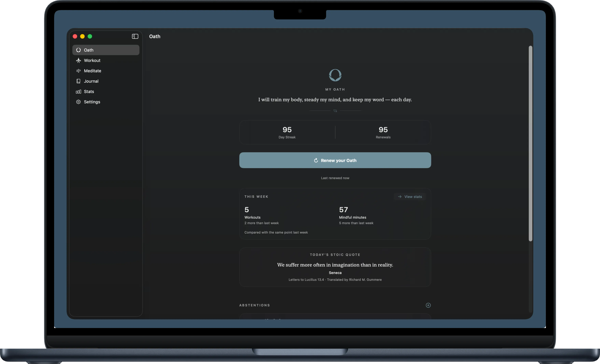The image size is (600, 364).
Task: Go to the Meditate section
Action: [106, 71]
